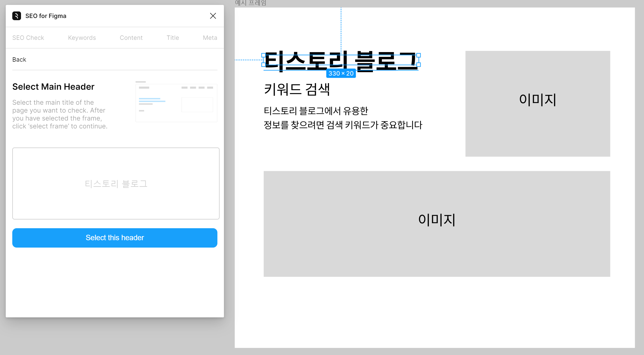Select the 티스토리 블로그 heading on canvas
644x355 pixels.
tap(340, 61)
